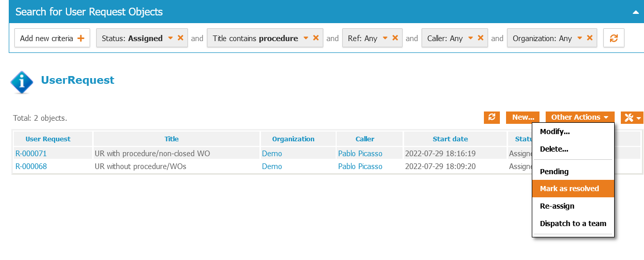
Task: Click the New... button
Action: 523,118
